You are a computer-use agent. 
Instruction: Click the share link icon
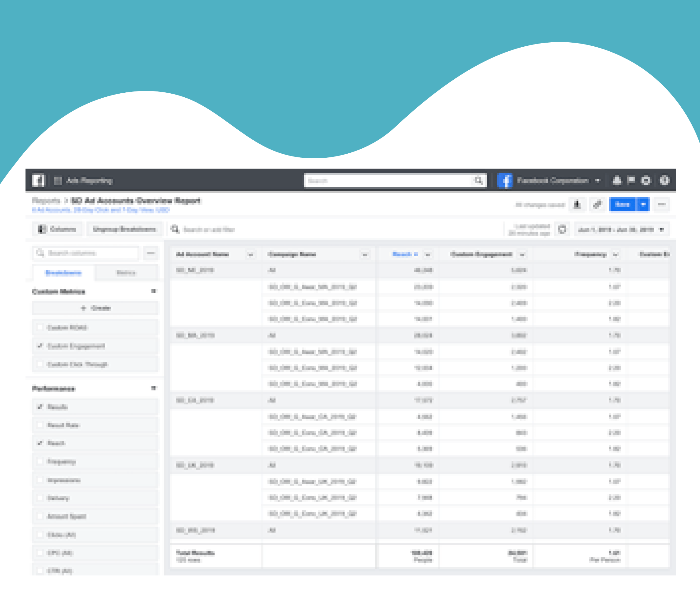point(597,204)
